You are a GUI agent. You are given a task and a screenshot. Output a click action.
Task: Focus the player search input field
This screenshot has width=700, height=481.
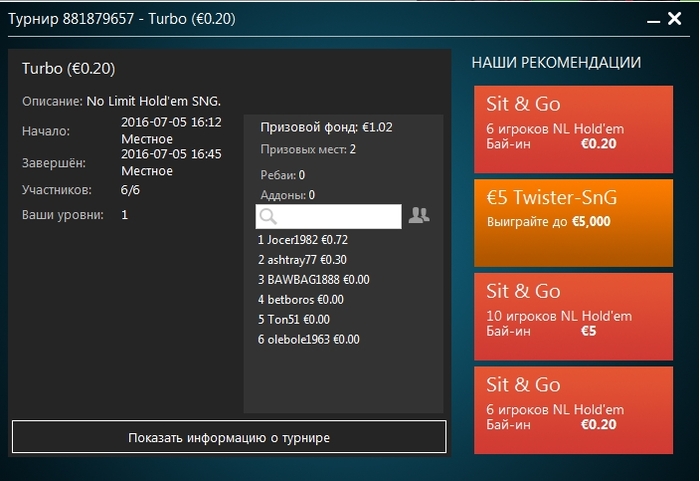point(329,217)
